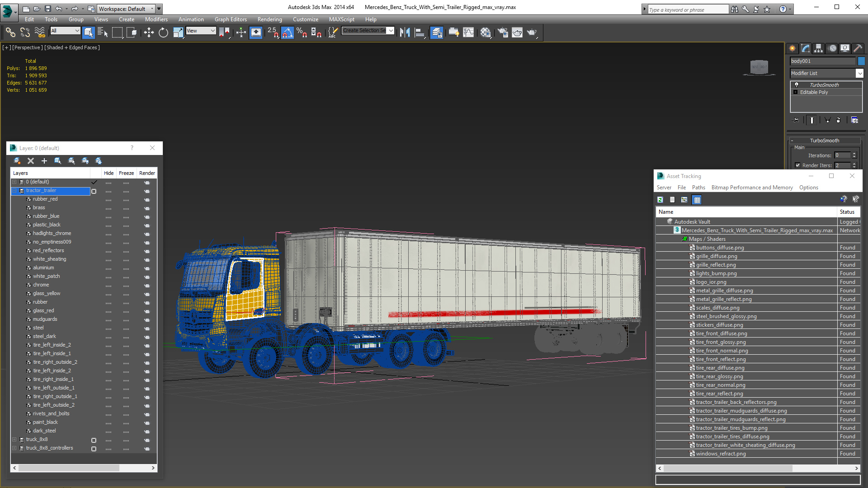
Task: Click the Configure Modifier Sets icon
Action: click(854, 120)
